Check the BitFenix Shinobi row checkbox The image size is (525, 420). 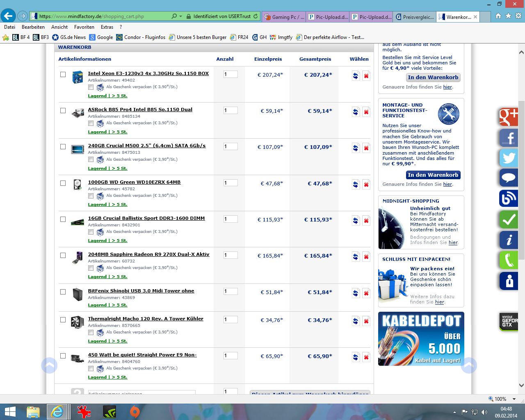tap(63, 292)
